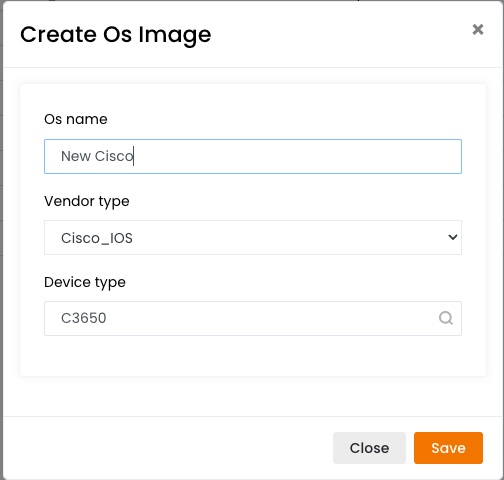
Task: Place cursor on the "New Cisco" text
Action: (x=97, y=156)
